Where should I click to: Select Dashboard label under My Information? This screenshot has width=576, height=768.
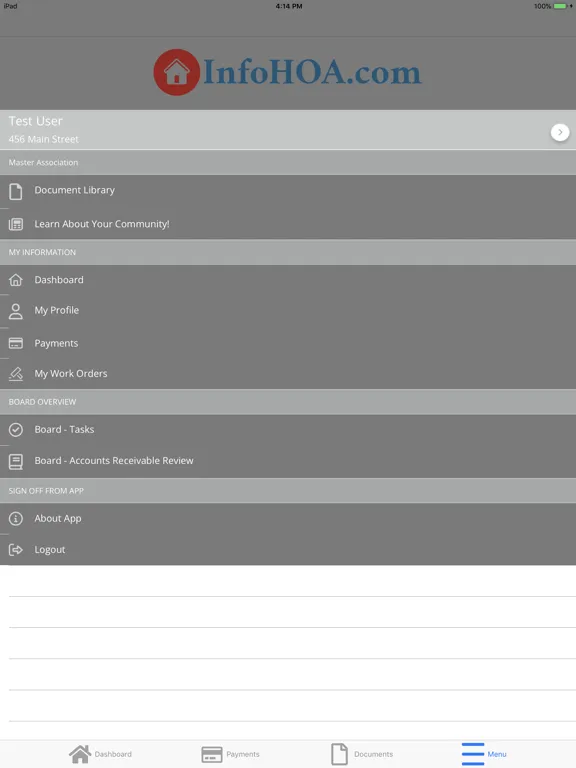click(59, 280)
